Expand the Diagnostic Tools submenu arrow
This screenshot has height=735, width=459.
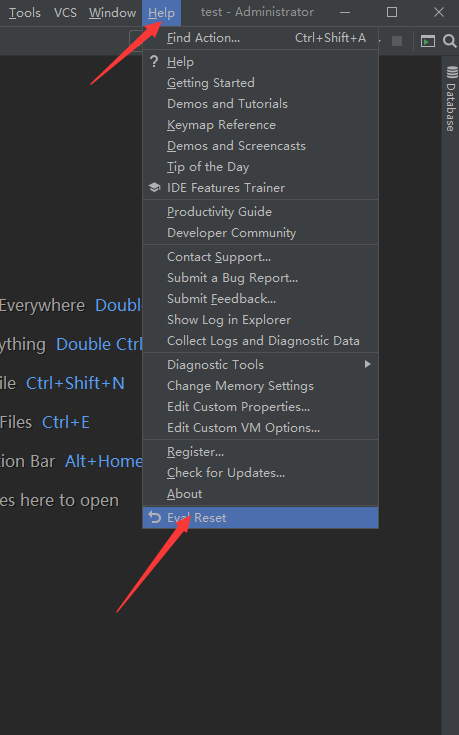pos(368,364)
